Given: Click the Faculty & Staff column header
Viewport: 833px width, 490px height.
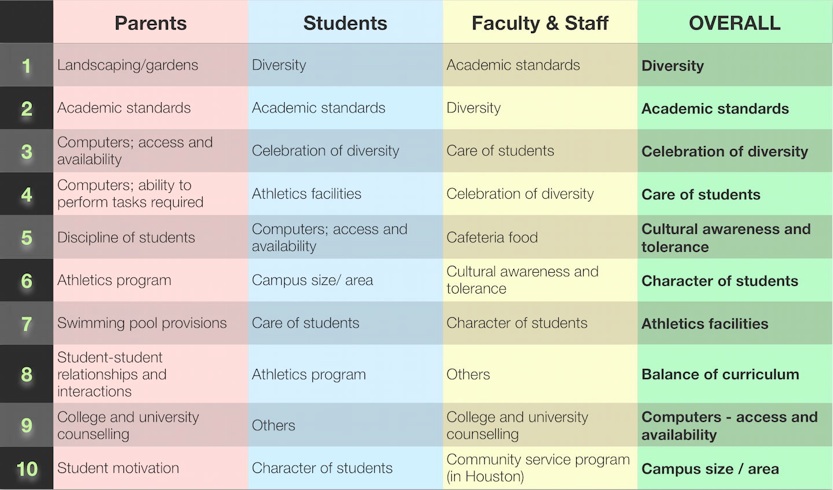Looking at the screenshot, I should (540, 23).
